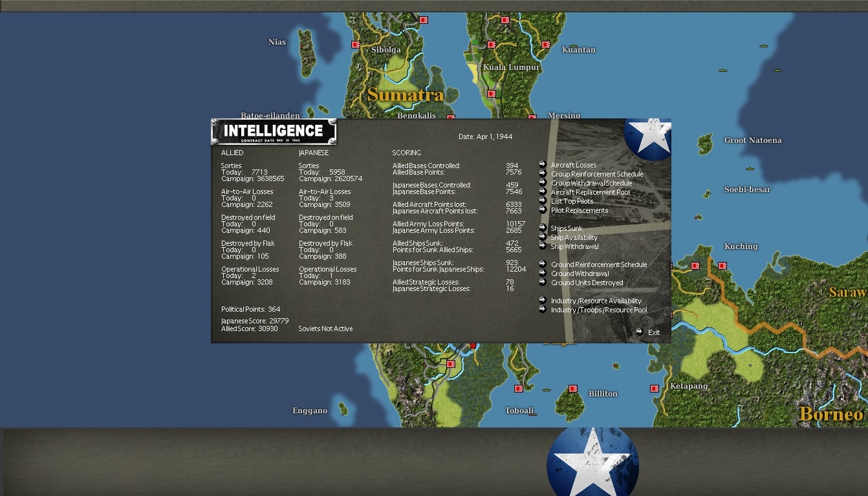Select the Japanese base flag at Mersing
The width and height of the screenshot is (868, 496).
pyautogui.click(x=532, y=118)
